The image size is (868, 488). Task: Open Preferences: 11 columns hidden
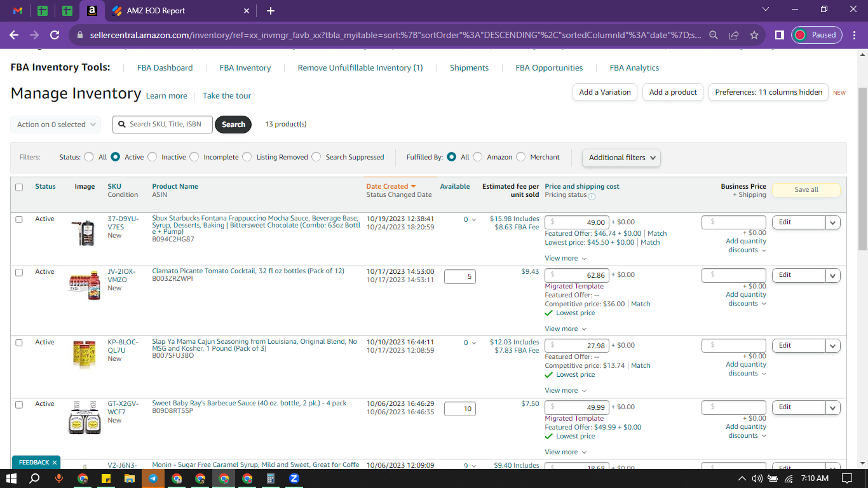pyautogui.click(x=769, y=92)
